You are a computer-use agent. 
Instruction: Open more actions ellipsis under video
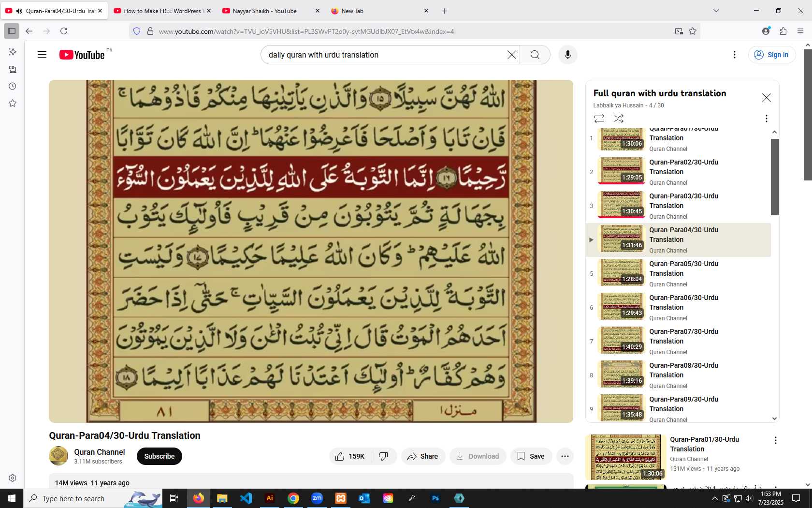coord(565,456)
